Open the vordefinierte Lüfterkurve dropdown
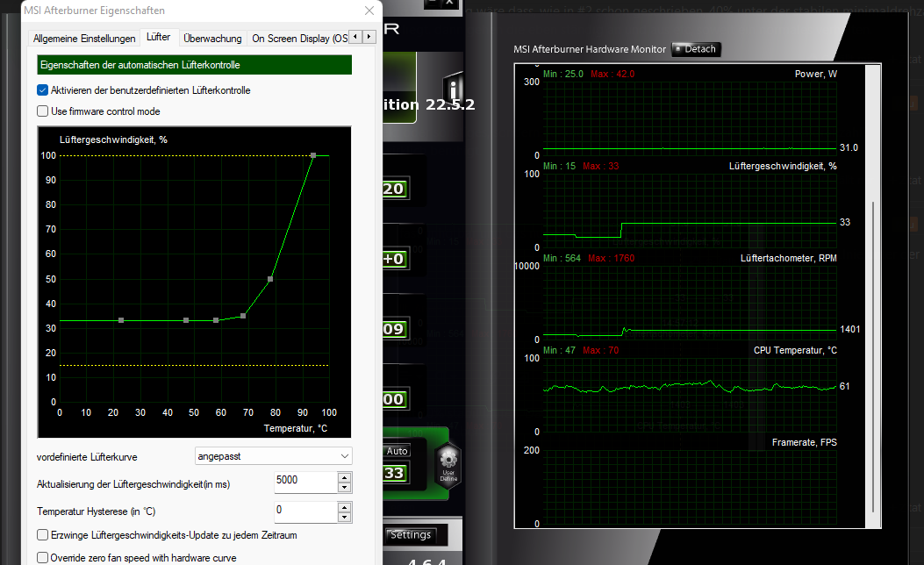 tap(274, 456)
